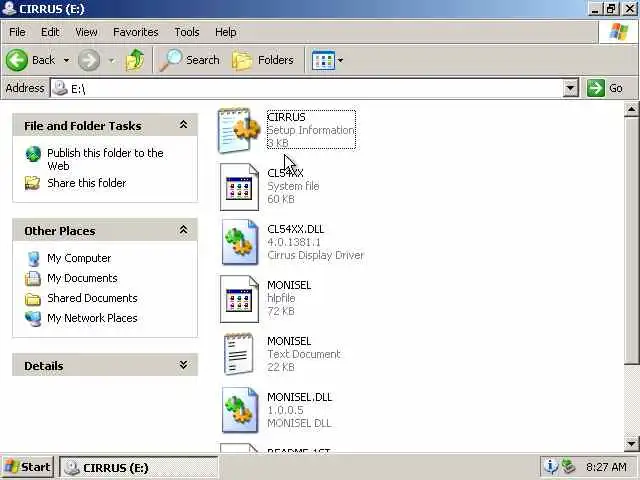Screen dimensions: 640x480
Task: Select the CL54XX.DLL file icon
Action: pos(240,242)
